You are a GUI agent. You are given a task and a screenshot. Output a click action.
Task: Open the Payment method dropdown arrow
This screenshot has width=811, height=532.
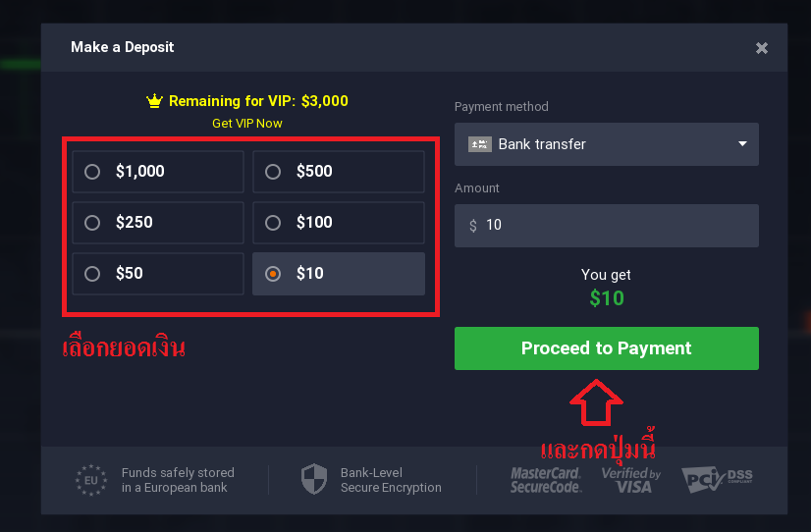[742, 143]
